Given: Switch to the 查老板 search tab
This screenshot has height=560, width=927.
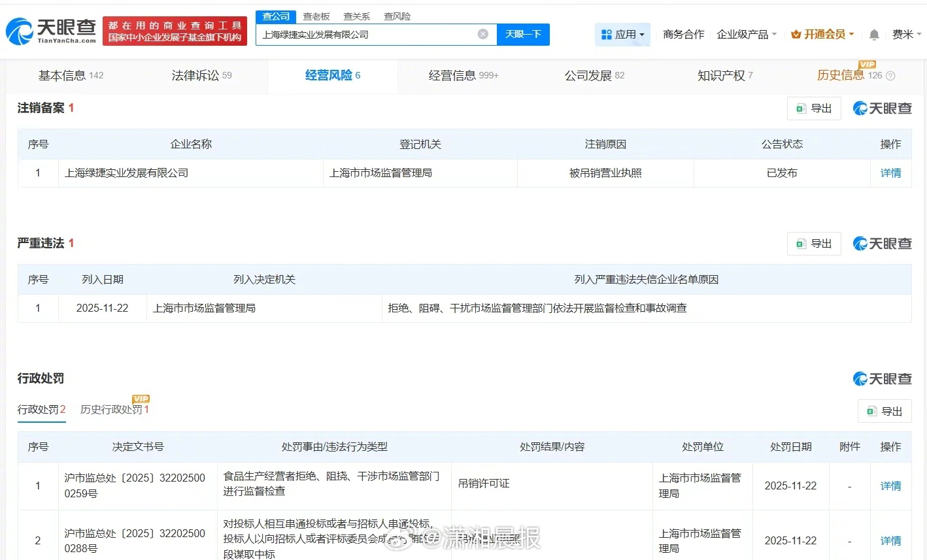Looking at the screenshot, I should pyautogui.click(x=316, y=16).
